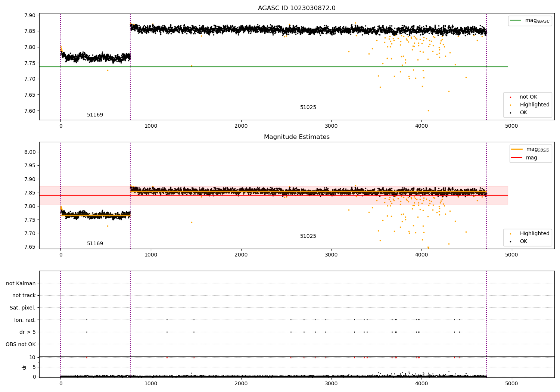Click the 'OK' legend entry in the top plot
Viewport: 560px width, 392px height.
519,113
